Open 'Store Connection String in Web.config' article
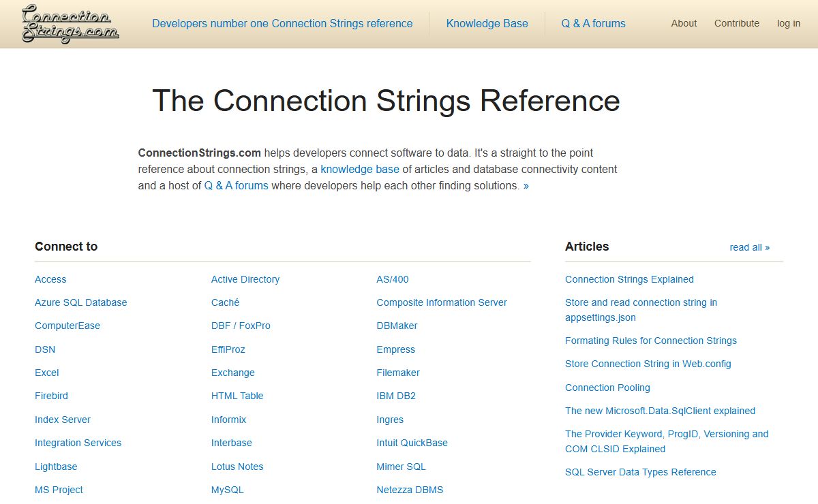The image size is (818, 504). coord(648,364)
